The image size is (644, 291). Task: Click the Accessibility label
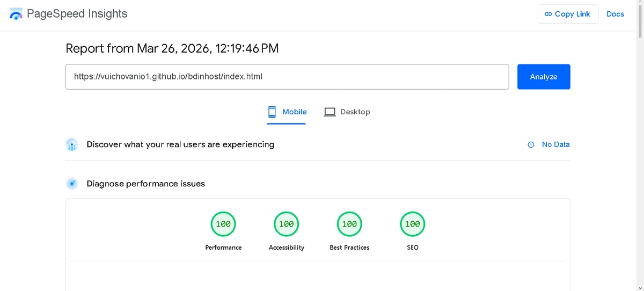coord(287,248)
